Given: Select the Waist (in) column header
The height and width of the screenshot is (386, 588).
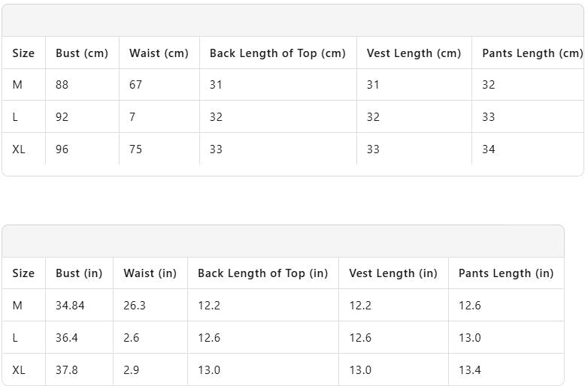Looking at the screenshot, I should [150, 273].
